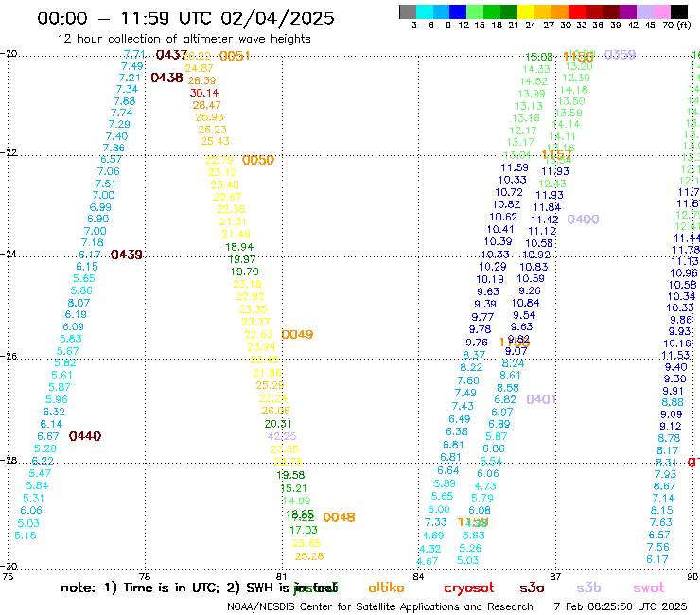700x615 pixels.
Task: Select the s3b timestamp 0400
Action: tap(583, 220)
